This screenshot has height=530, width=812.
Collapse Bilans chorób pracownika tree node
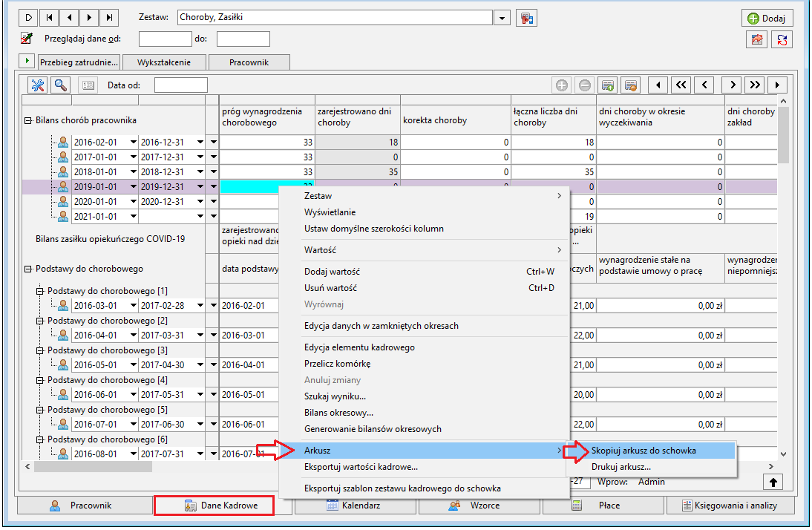28,121
